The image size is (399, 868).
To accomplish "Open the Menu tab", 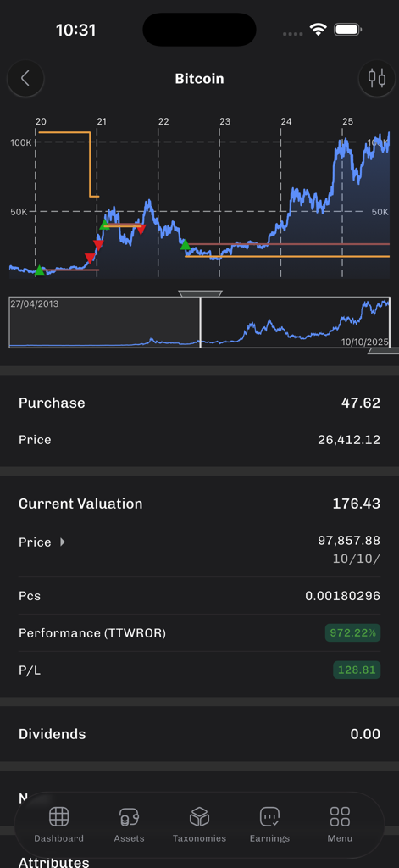I will [x=340, y=824].
